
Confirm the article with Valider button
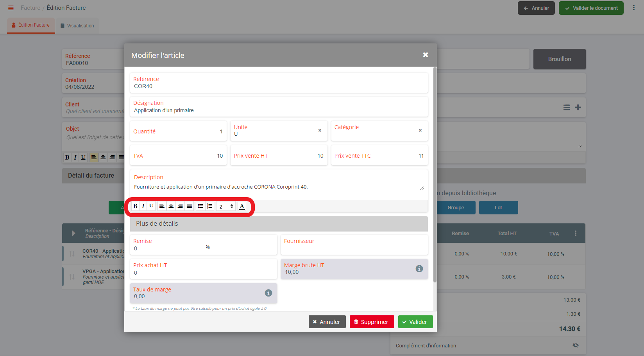(415, 322)
